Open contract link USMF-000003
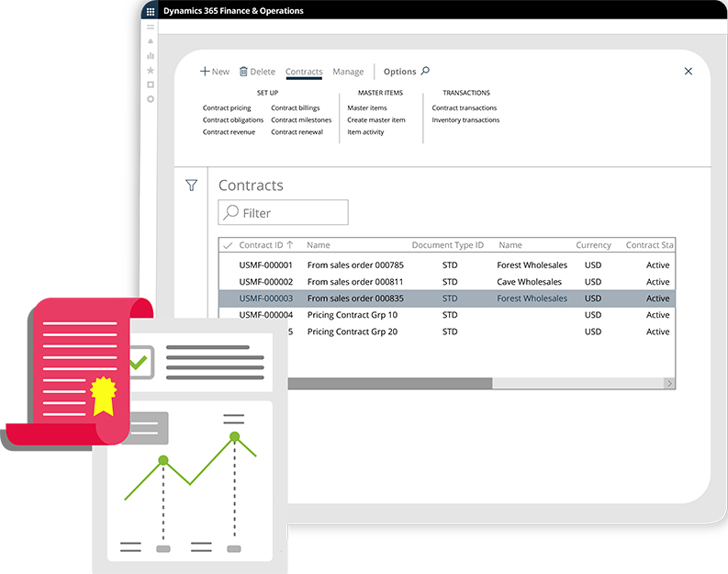Screen dimensions: 728x574 [x=266, y=298]
